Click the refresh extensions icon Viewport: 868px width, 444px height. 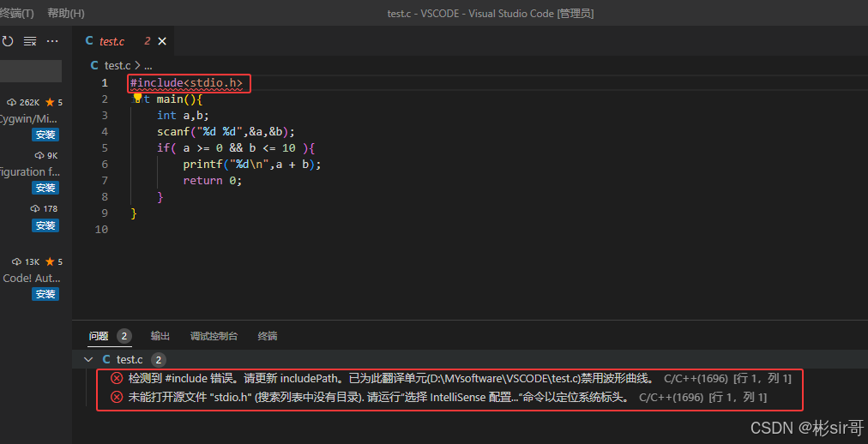click(8, 41)
